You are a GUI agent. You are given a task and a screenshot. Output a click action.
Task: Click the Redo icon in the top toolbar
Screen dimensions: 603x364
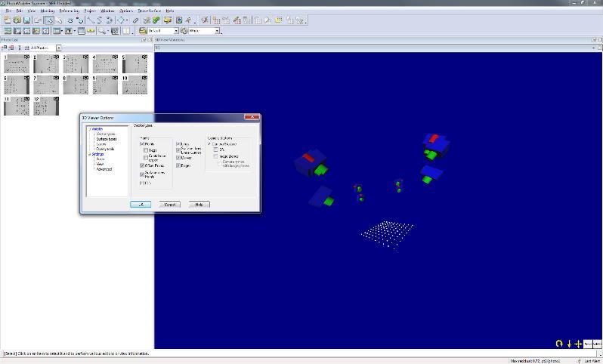point(80,20)
